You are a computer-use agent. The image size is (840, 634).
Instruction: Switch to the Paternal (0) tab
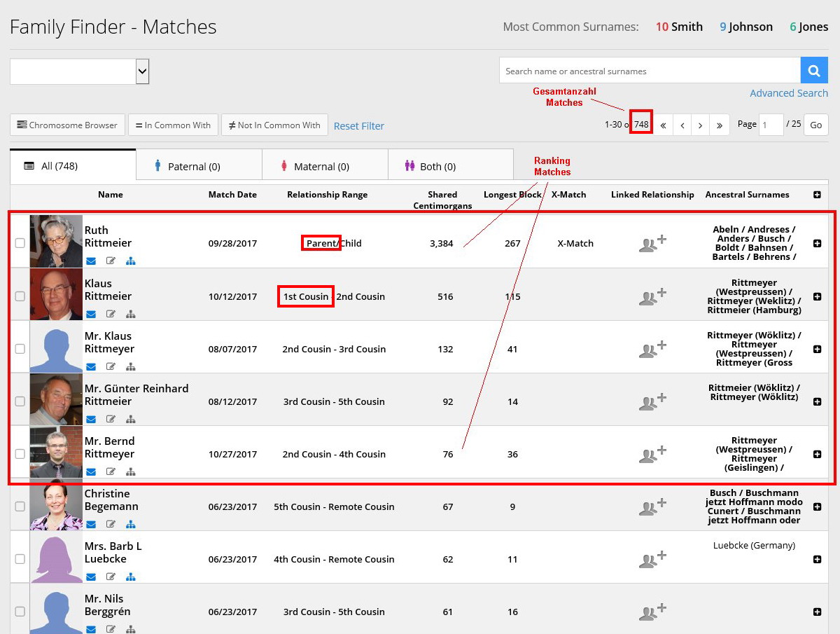(x=198, y=166)
